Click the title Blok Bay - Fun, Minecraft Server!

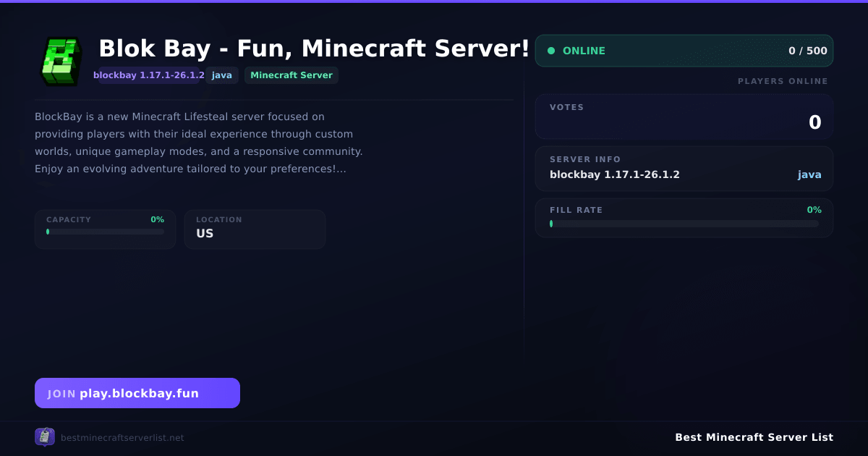315,48
